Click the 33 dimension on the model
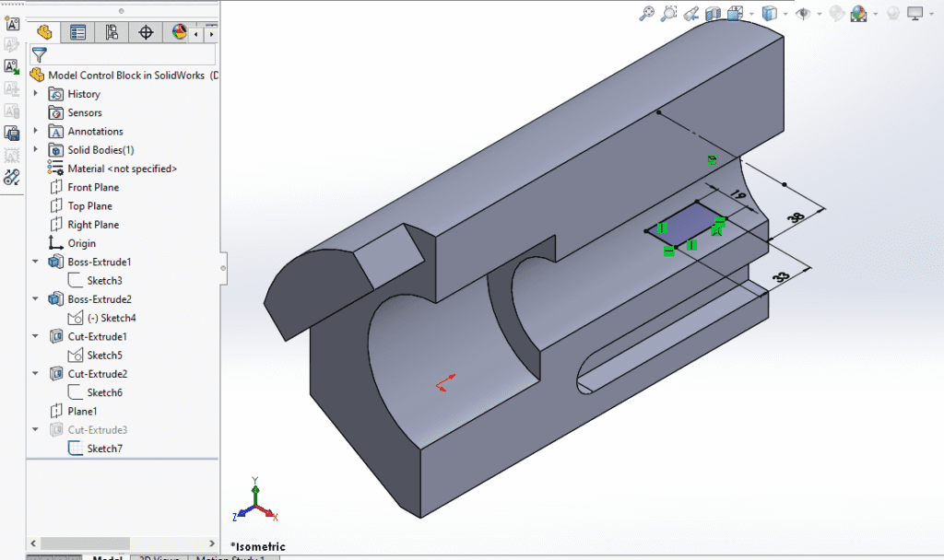944x560 pixels. tap(781, 276)
